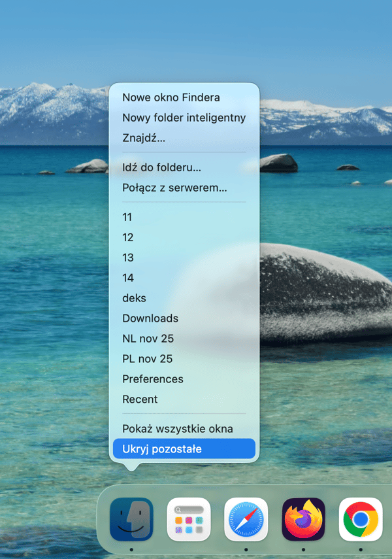
Task: Choose "Ukryj pozostałe" highlighted option
Action: 162,449
